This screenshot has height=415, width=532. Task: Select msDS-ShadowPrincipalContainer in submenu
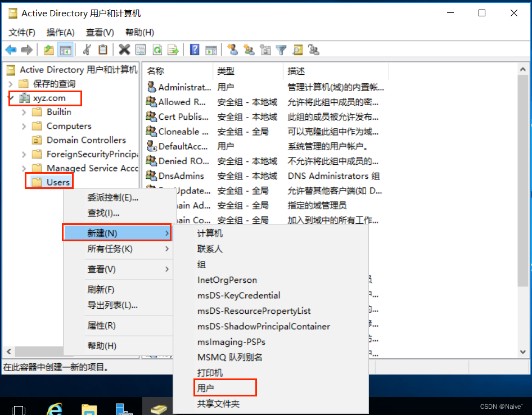[270, 327]
